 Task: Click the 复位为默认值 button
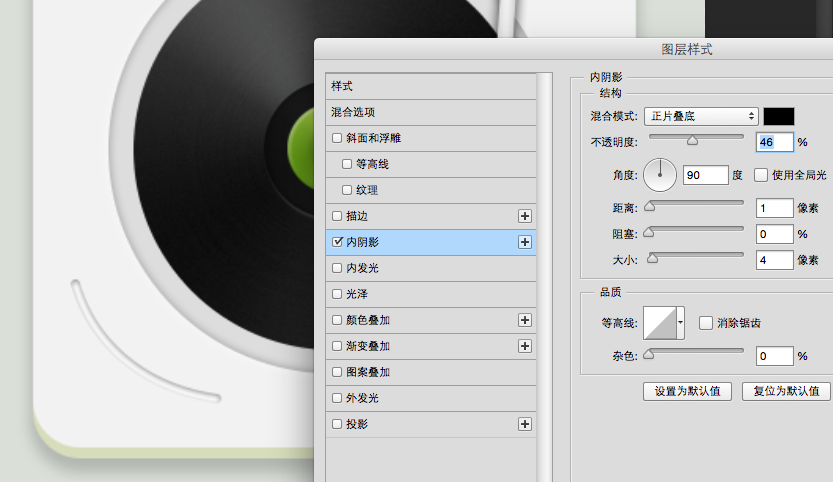tap(786, 391)
